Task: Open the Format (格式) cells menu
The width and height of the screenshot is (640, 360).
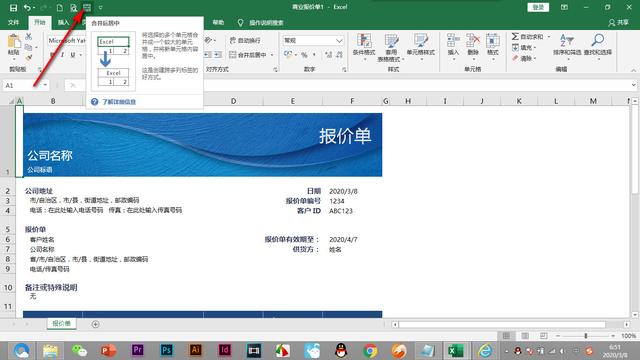Action: (492, 46)
